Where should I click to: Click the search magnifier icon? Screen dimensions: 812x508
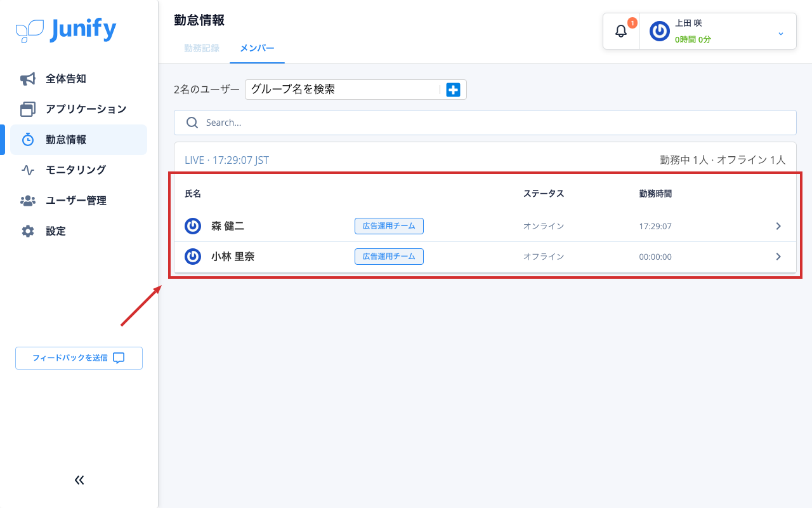(x=192, y=123)
